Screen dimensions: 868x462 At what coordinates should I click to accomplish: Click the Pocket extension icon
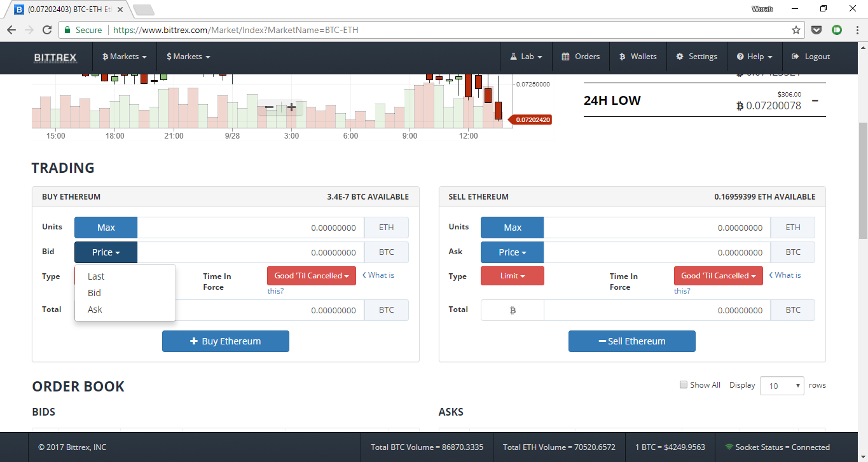click(x=817, y=30)
